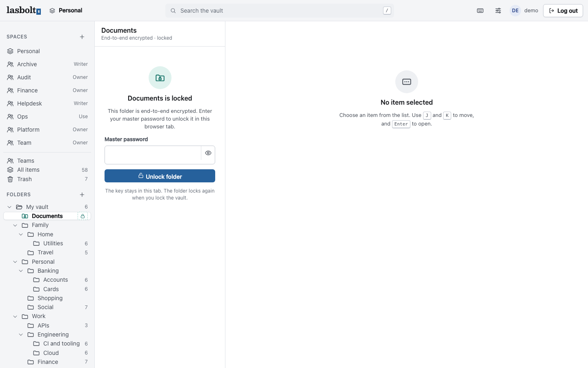Open the Utilities folder
Viewport: 588px width, 368px height.
coord(47,243)
